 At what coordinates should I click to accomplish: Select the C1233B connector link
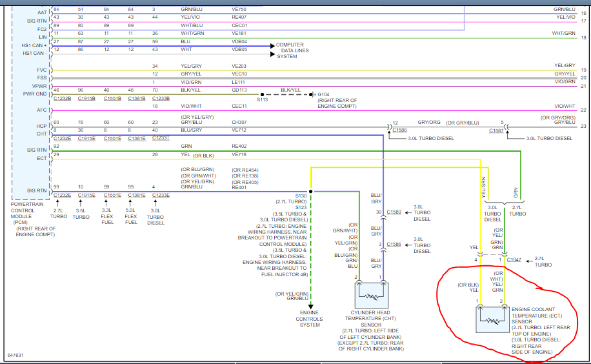[x=161, y=99]
